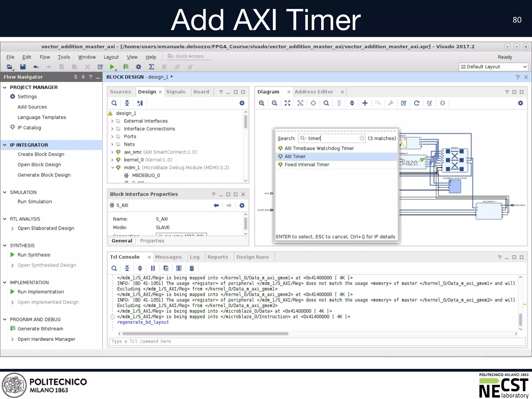Clear Tcl Console with trash icon
Viewport: 532px width, 399px height.
[x=192, y=268]
